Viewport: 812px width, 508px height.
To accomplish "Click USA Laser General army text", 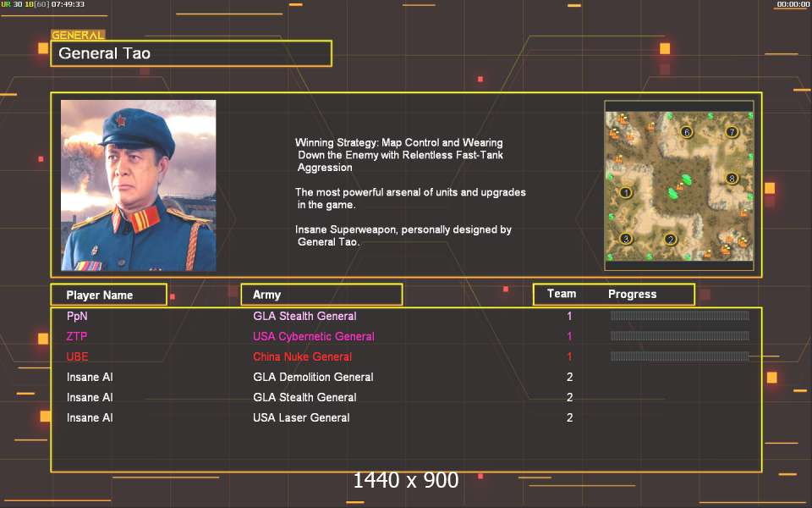I will [301, 417].
